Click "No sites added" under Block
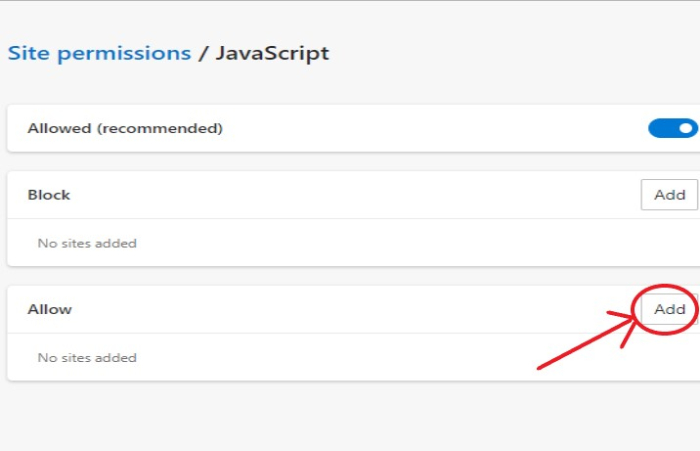 87,243
